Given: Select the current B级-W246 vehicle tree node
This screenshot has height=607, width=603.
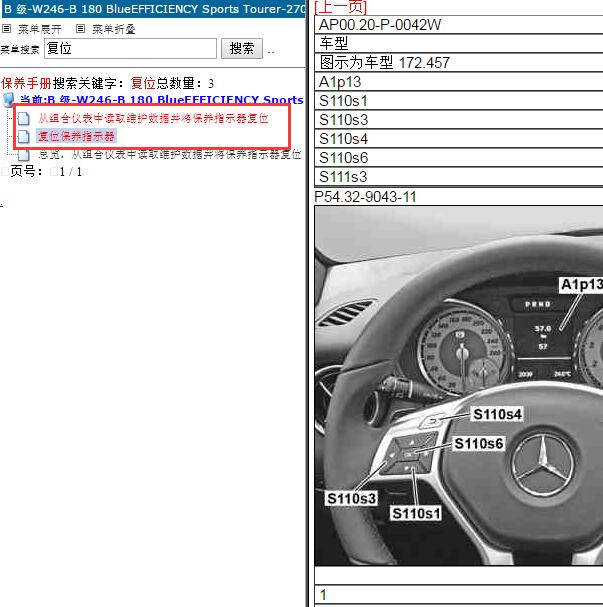Looking at the screenshot, I should pos(161,100).
